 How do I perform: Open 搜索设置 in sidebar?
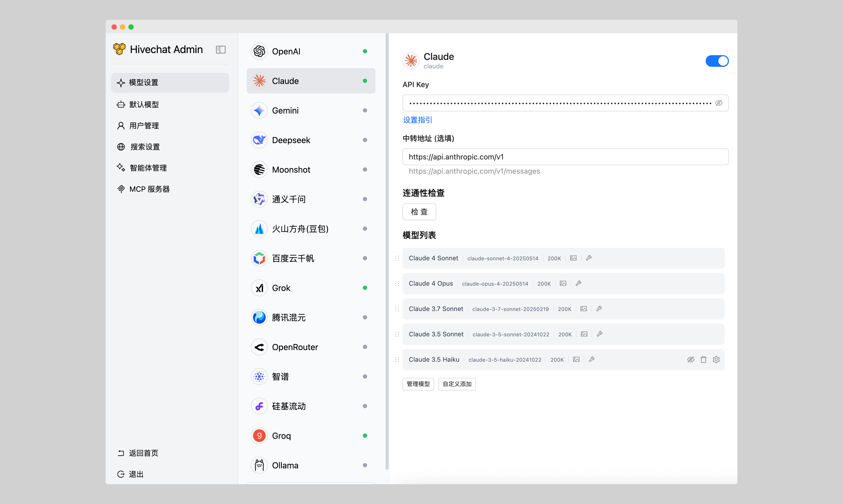click(x=170, y=147)
